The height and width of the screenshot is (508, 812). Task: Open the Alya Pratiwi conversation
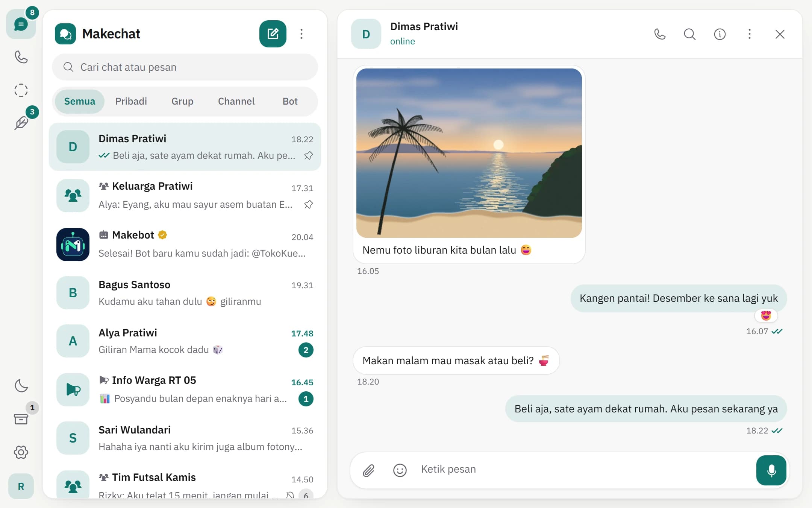pyautogui.click(x=185, y=341)
